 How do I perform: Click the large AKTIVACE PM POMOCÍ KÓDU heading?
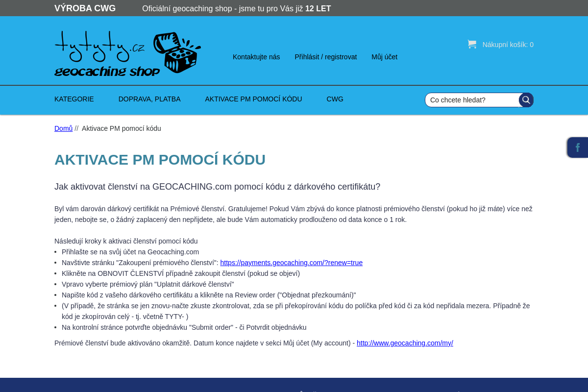click(160, 160)
